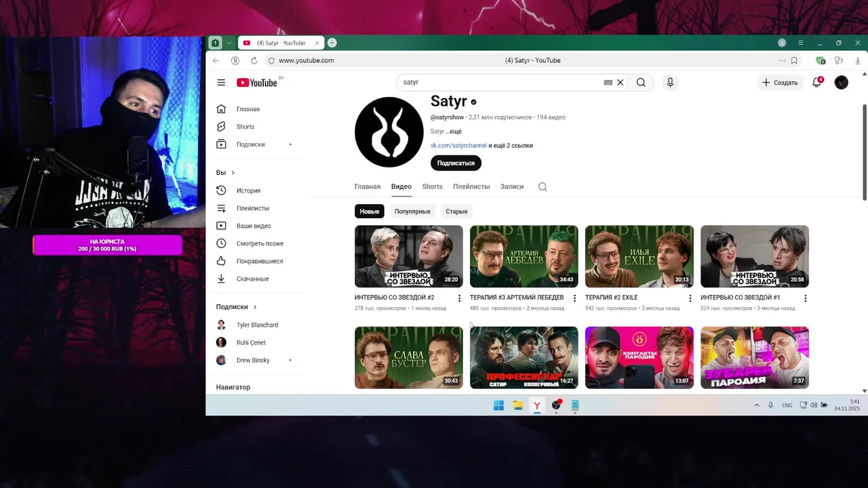Open File Explorer from the taskbar
Screen dimensions: 868x488
(x=518, y=405)
